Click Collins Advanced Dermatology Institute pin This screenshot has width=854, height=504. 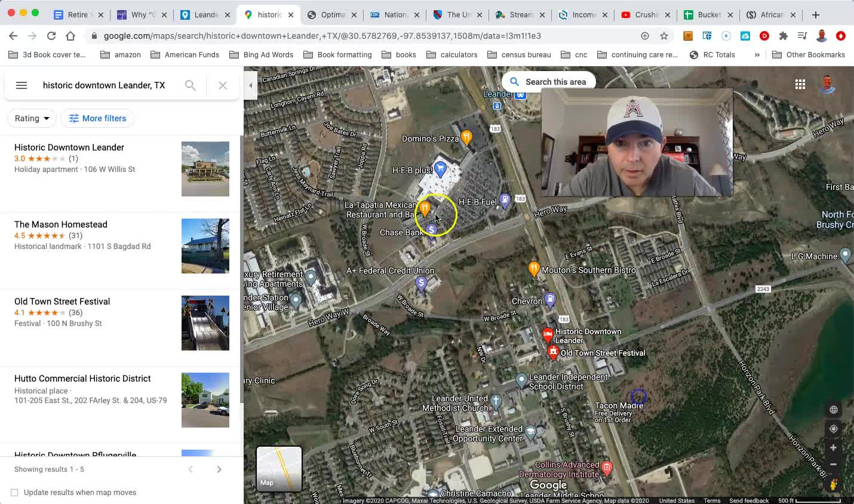607,468
